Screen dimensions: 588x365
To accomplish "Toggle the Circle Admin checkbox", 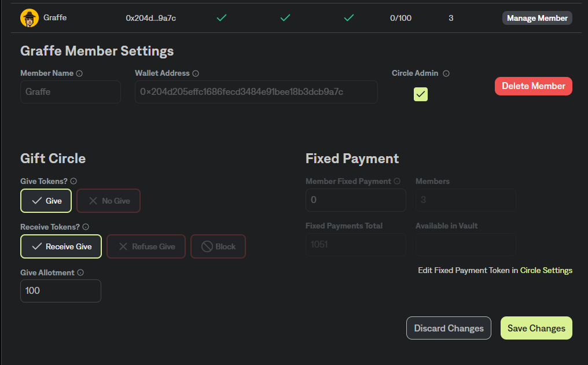I will (421, 94).
